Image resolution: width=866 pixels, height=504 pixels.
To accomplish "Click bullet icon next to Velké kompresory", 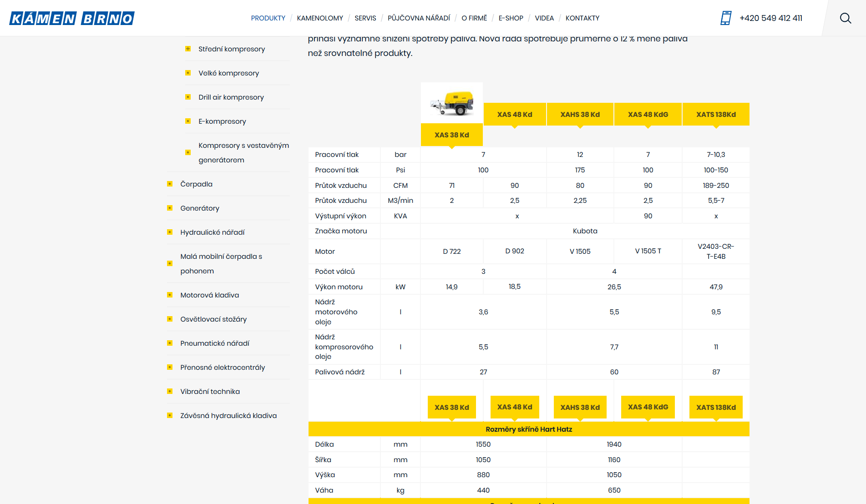I will [188, 73].
